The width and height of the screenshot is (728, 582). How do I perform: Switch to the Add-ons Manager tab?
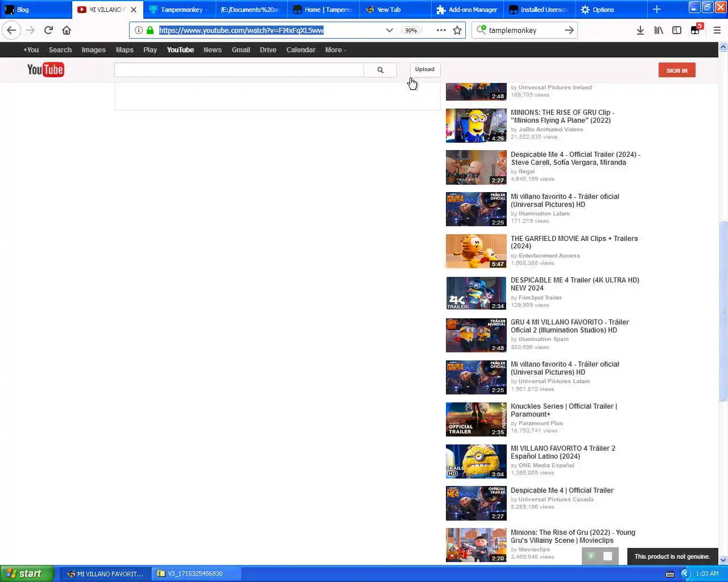(467, 10)
